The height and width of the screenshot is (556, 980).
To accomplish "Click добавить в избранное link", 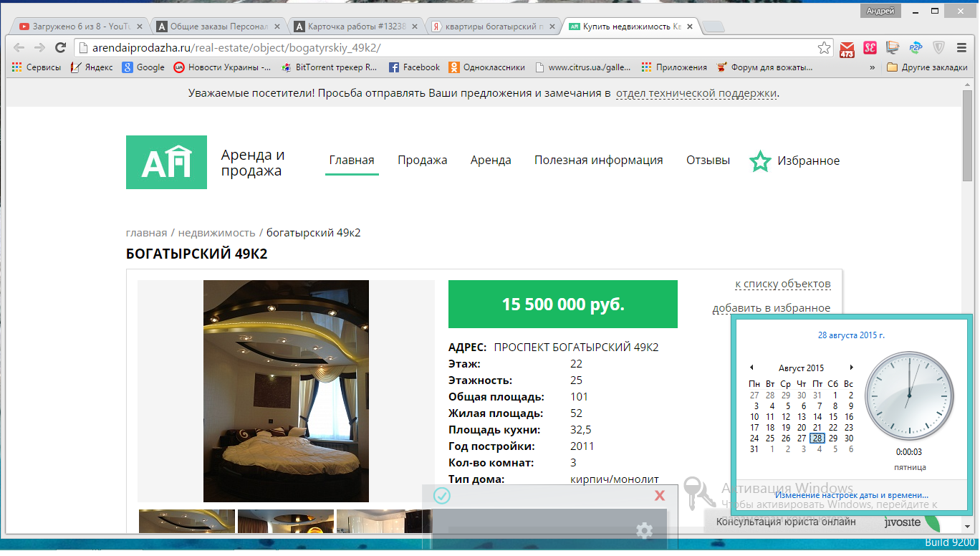I will point(772,308).
